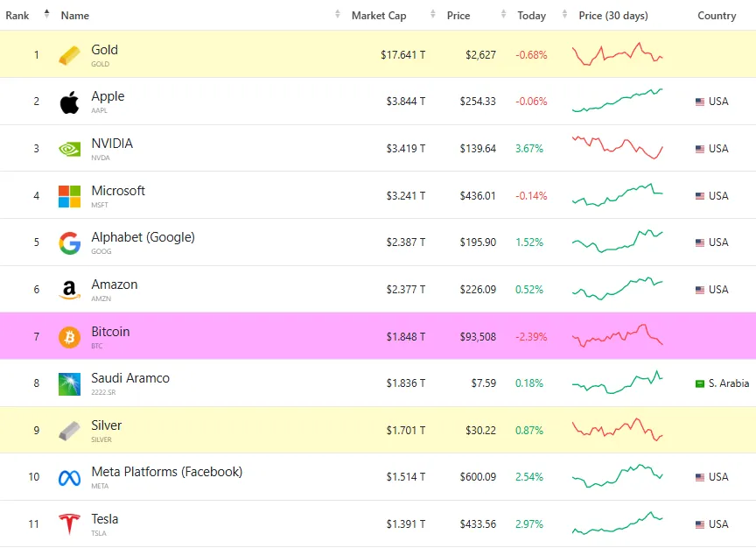The height and width of the screenshot is (548, 756).
Task: Click the Today column header
Action: [532, 16]
